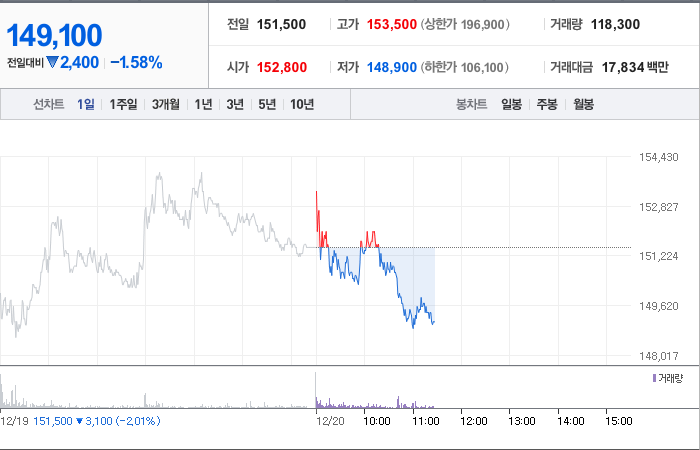Image resolution: width=700 pixels, height=450 pixels.
Task: Click the current price 149,100
Action: point(54,35)
